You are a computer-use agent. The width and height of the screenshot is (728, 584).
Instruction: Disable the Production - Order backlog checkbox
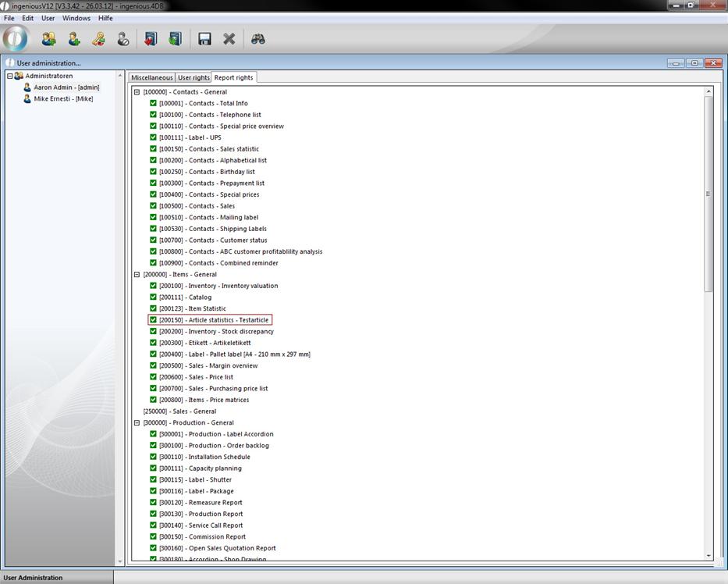[154, 446]
